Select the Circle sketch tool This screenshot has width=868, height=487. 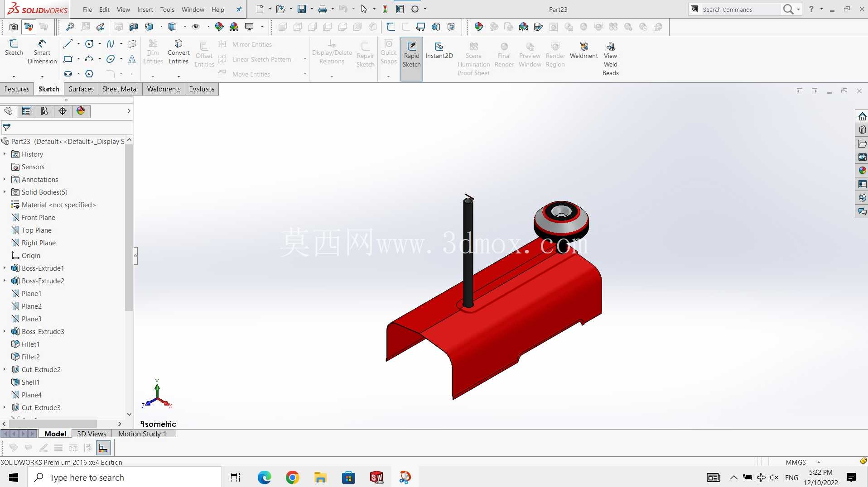89,44
